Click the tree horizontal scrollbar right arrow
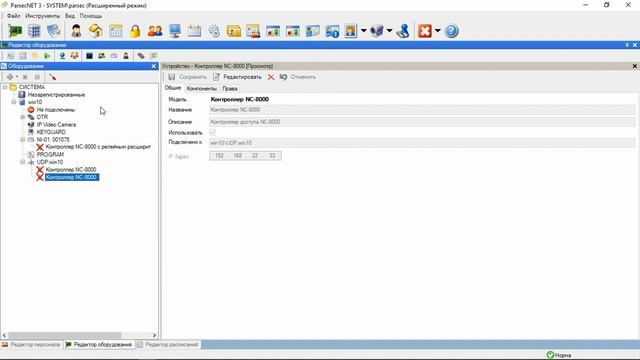The height and width of the screenshot is (360, 640). tap(154, 335)
